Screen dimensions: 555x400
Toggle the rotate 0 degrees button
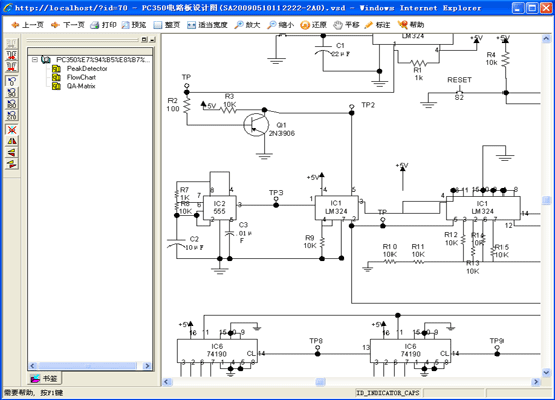12,81
